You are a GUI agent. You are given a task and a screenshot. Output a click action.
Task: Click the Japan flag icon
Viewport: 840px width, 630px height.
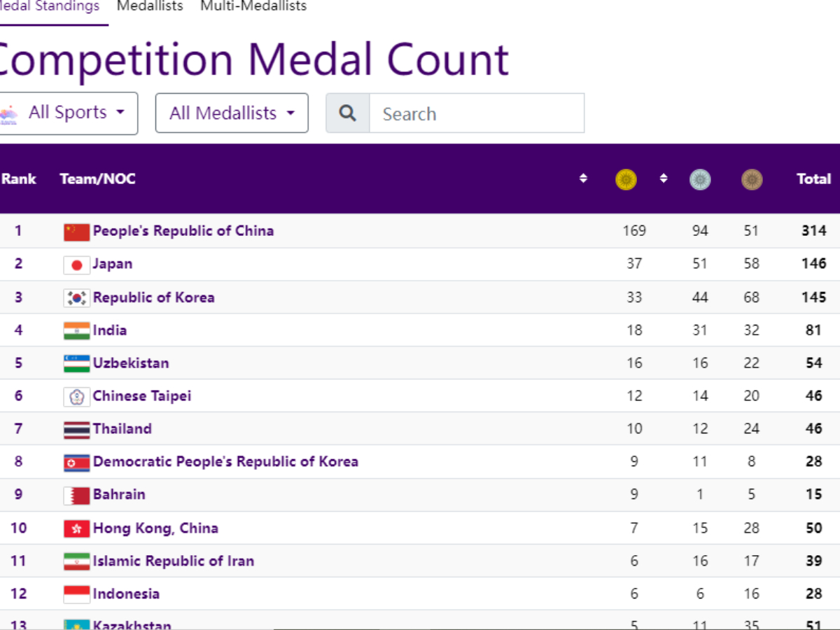click(76, 264)
